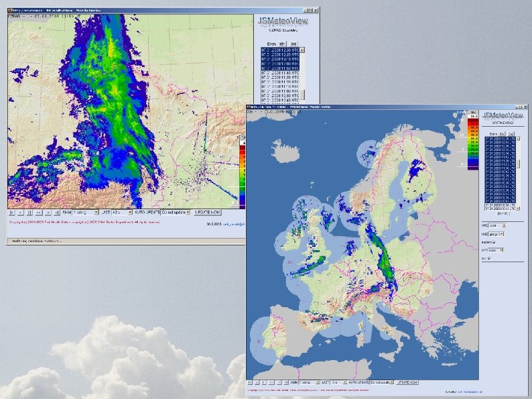The width and height of the screenshot is (532, 399).
Task: Click the double-arrow play button in Europe window
Action: coord(271,382)
